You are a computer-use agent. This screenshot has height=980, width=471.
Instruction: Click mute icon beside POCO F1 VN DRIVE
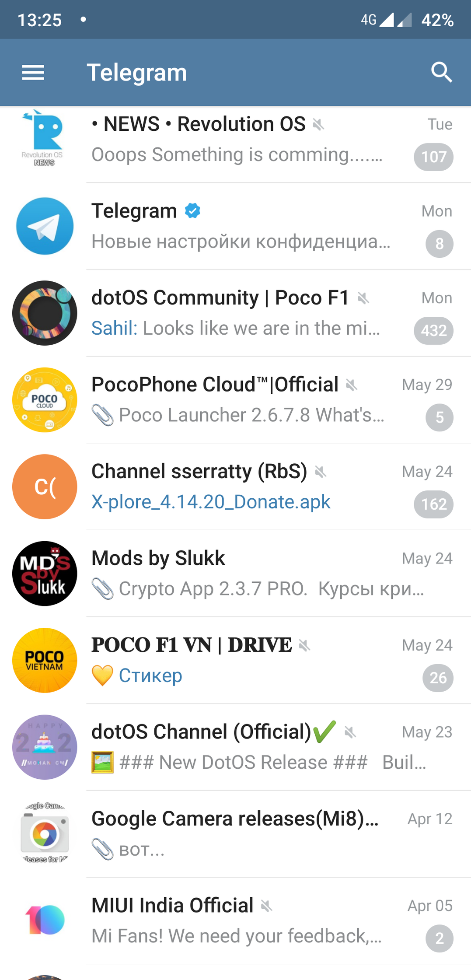tap(304, 645)
